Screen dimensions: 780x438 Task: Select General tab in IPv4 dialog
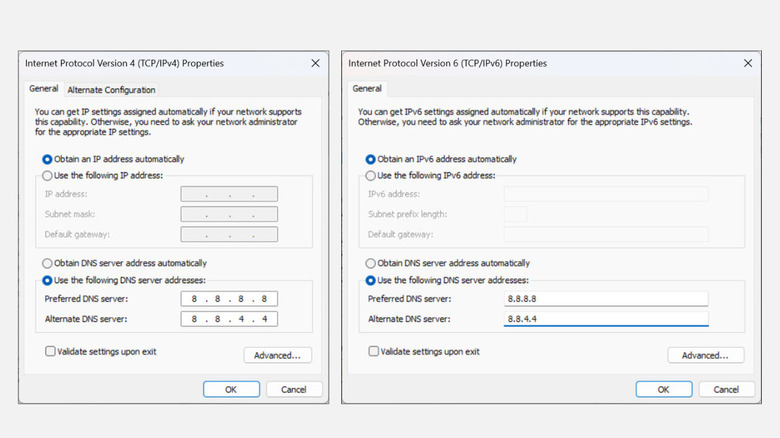(44, 89)
